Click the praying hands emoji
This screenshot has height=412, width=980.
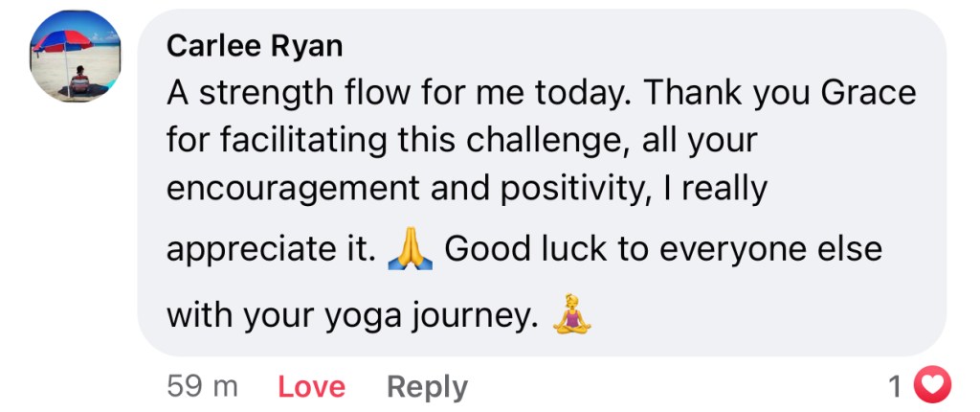pyautogui.click(x=410, y=250)
